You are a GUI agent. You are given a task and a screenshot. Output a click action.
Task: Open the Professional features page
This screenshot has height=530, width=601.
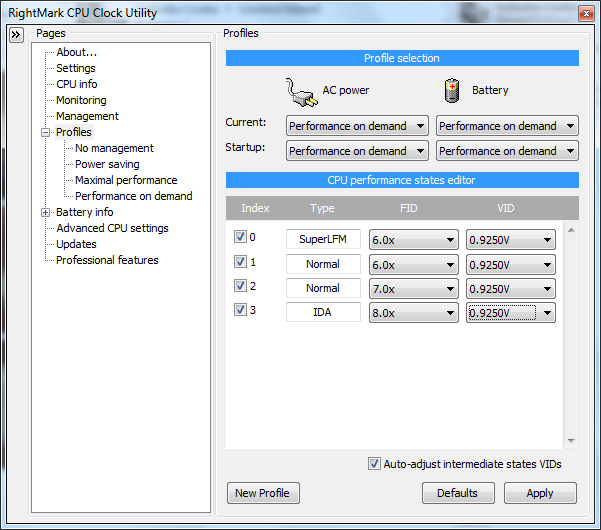pos(107,260)
